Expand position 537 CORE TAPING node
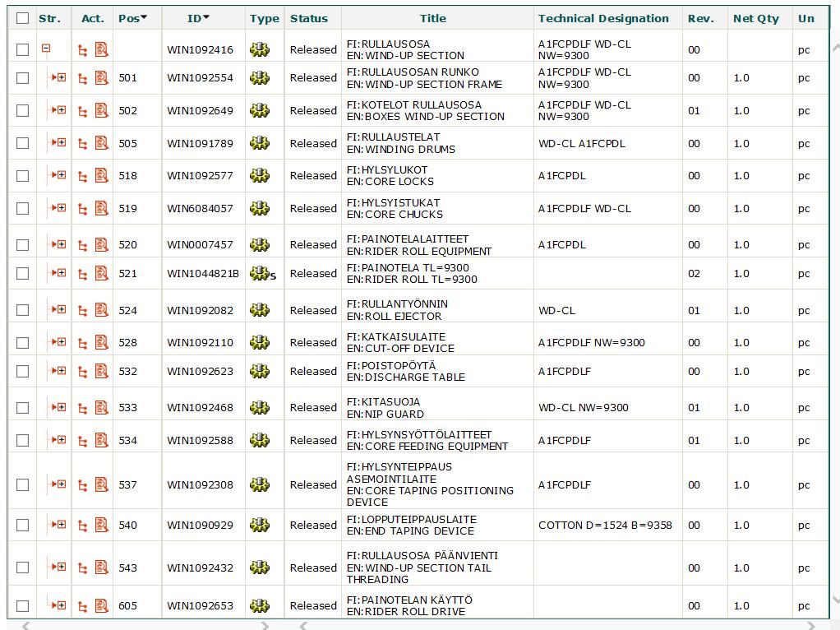Viewport: 840px width, 630px height. [62, 484]
